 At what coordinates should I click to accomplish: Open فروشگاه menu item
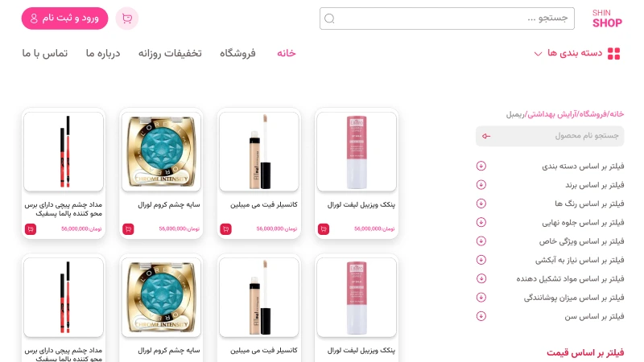[237, 53]
